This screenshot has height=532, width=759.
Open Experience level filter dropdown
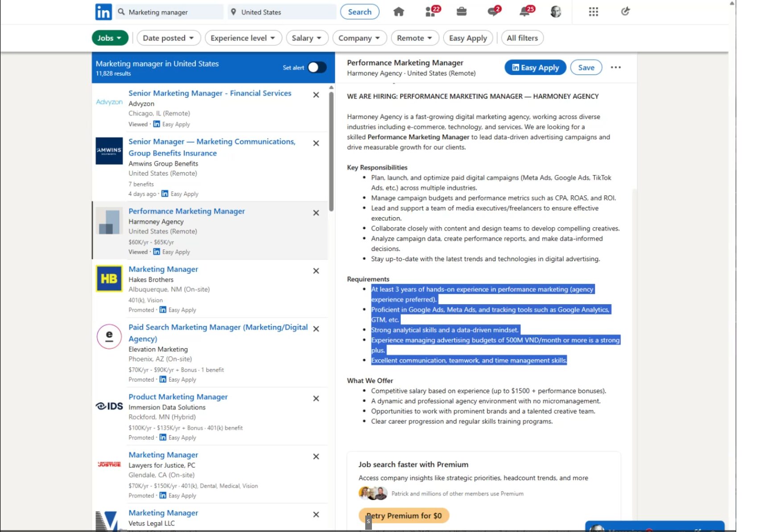(x=243, y=38)
